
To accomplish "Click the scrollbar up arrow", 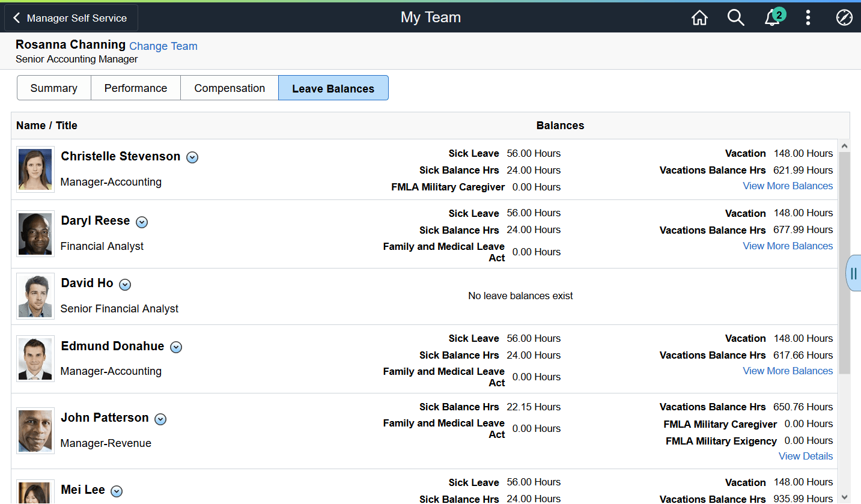I will pos(844,146).
